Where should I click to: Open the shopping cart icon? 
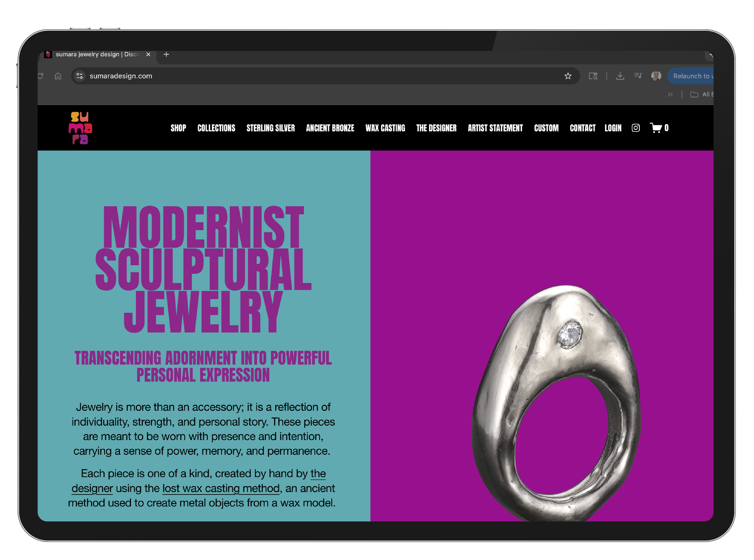(x=656, y=128)
